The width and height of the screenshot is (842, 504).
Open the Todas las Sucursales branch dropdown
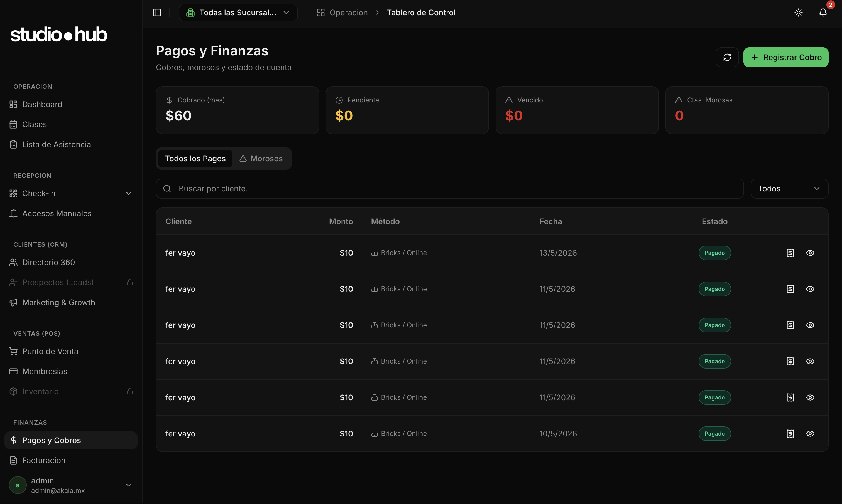pos(238,13)
